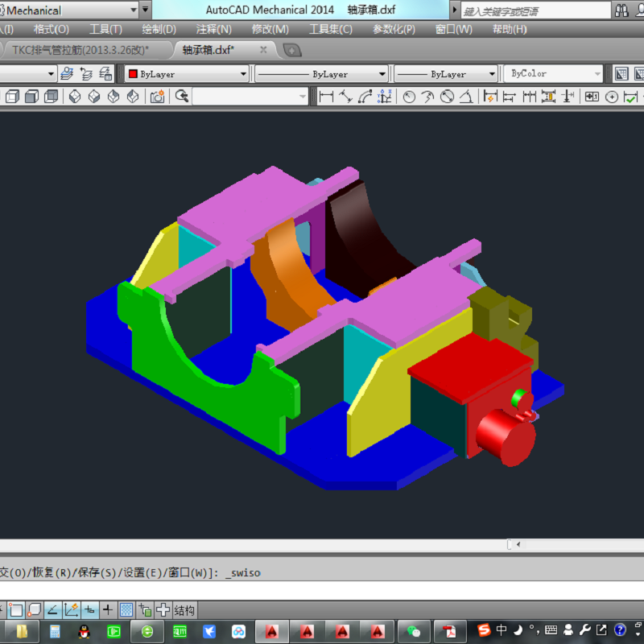This screenshot has width=644, height=644.
Task: Open a new drawing tab with plus icon
Action: (292, 51)
